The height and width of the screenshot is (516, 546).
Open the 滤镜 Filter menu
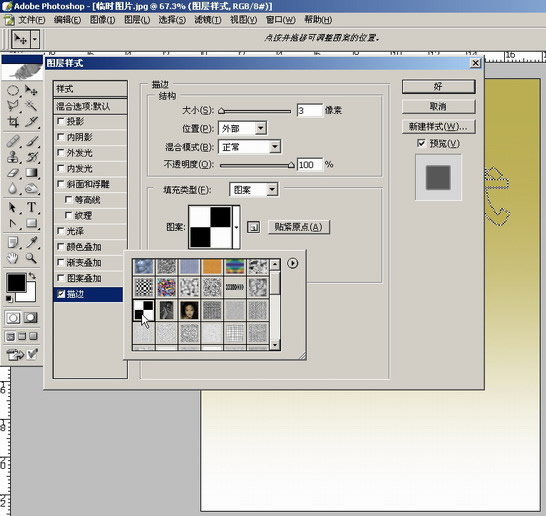208,20
